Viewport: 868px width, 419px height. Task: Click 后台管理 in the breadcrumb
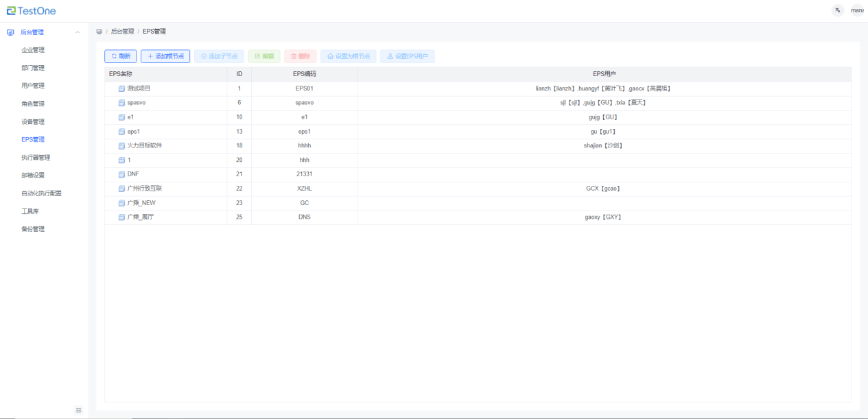point(122,32)
